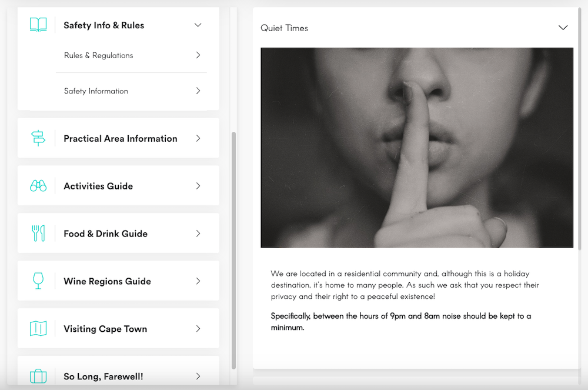
Task: Click the open book Safety Info icon
Action: tap(38, 25)
